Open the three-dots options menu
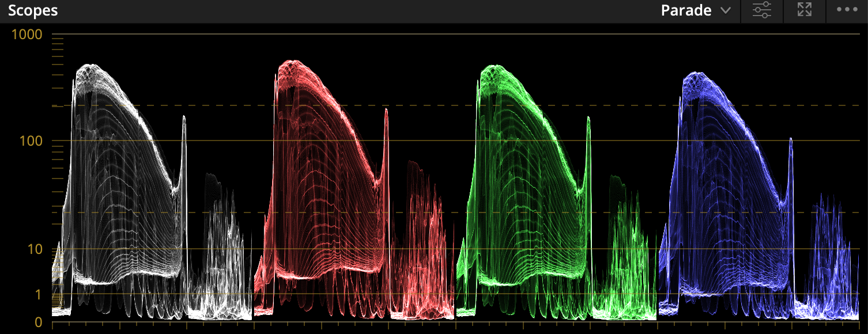 click(x=847, y=10)
